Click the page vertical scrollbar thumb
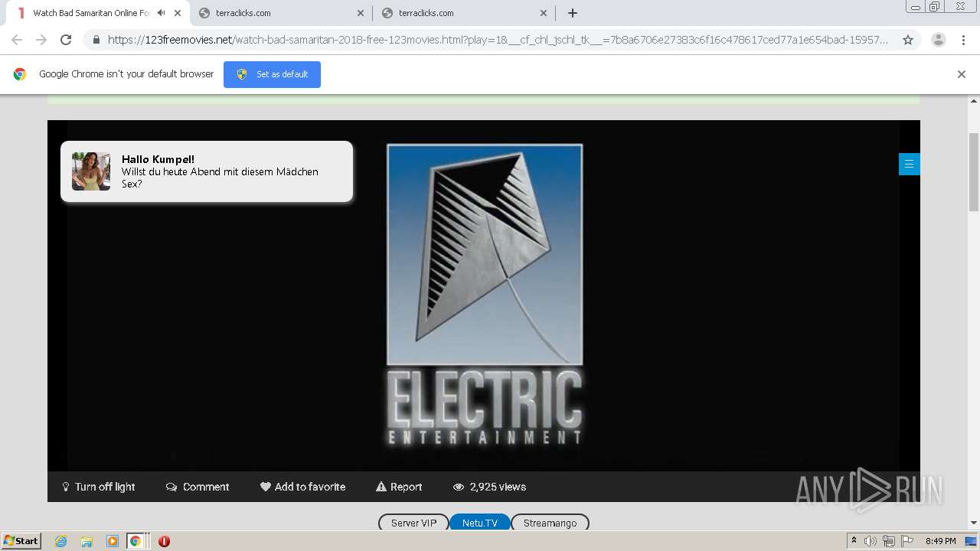 [974, 171]
